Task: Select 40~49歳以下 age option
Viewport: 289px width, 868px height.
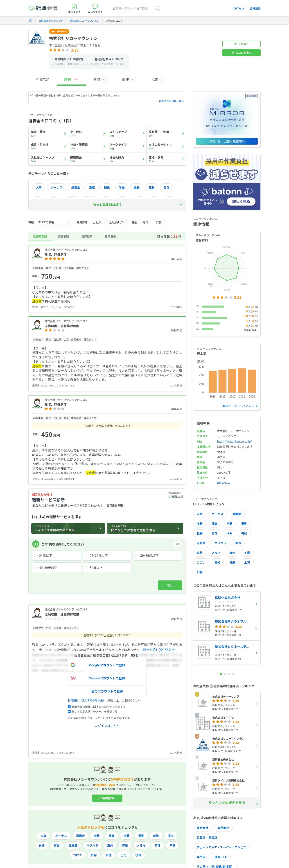Action: click(56, 568)
